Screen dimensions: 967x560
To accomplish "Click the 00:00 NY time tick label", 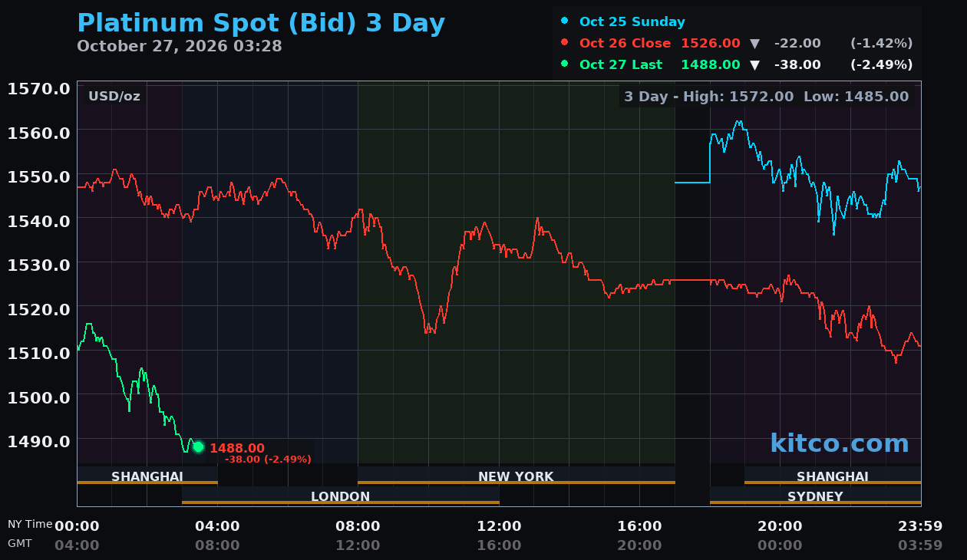I will coord(77,526).
